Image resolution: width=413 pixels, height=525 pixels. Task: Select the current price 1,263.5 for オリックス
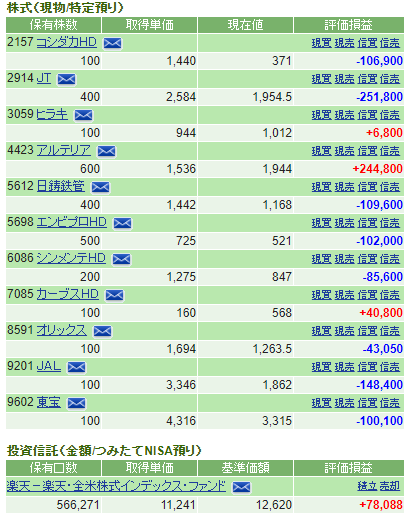point(272,349)
